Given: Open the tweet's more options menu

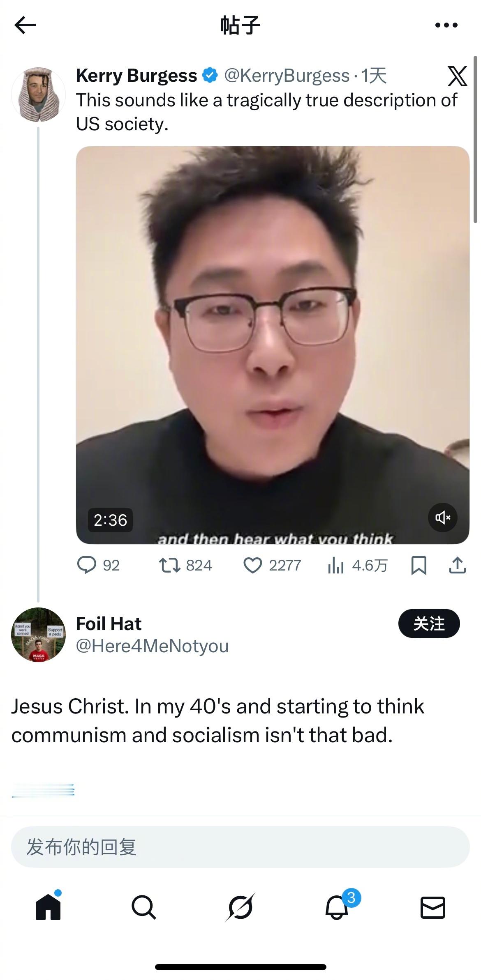Looking at the screenshot, I should (447, 25).
